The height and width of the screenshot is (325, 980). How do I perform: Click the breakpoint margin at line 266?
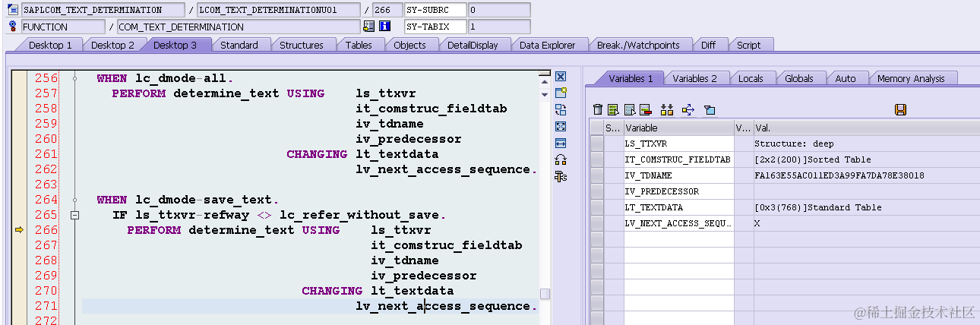(20, 230)
